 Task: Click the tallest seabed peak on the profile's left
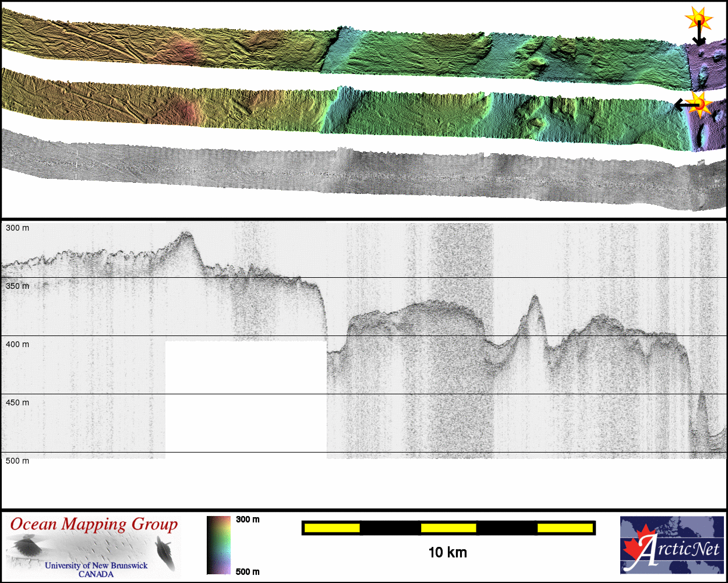pos(186,235)
